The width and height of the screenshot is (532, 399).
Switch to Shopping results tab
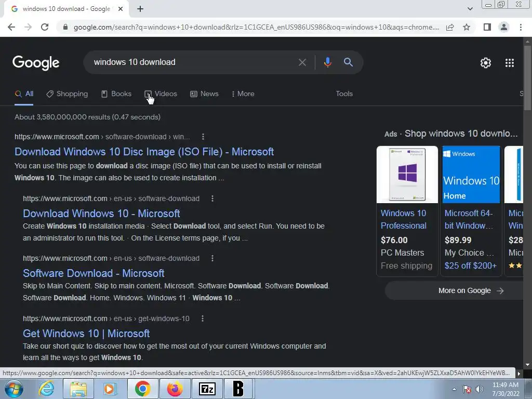click(x=67, y=94)
